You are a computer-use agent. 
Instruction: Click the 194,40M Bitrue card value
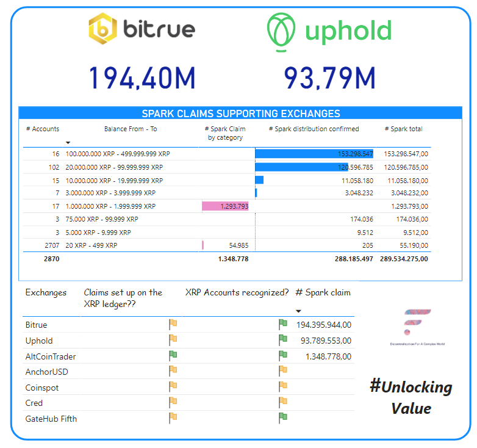pos(142,79)
